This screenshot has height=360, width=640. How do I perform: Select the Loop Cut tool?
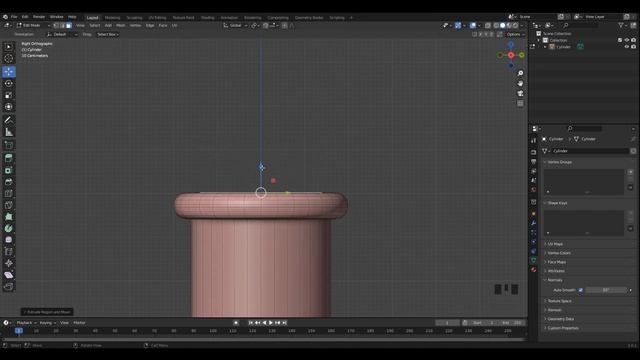[x=9, y=193]
